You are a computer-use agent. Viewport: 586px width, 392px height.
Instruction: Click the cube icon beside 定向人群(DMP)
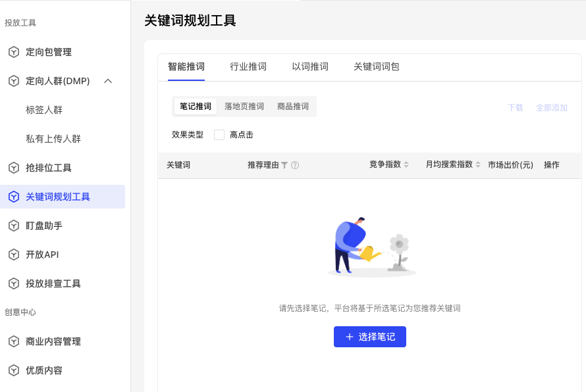[x=14, y=81]
